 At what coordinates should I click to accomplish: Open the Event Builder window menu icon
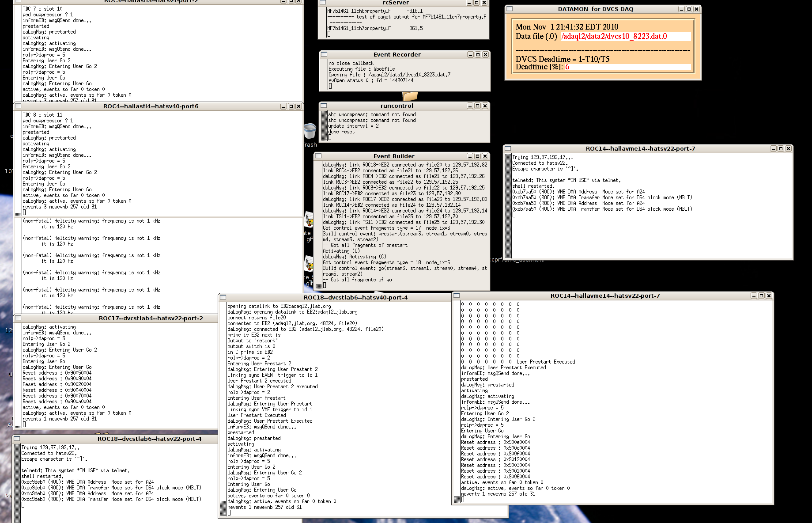click(x=318, y=156)
